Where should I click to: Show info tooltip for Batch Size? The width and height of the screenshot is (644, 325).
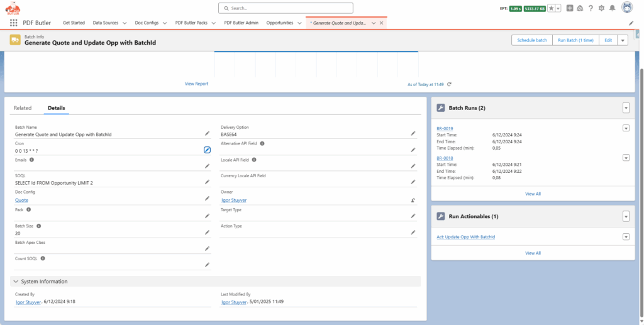pyautogui.click(x=38, y=226)
